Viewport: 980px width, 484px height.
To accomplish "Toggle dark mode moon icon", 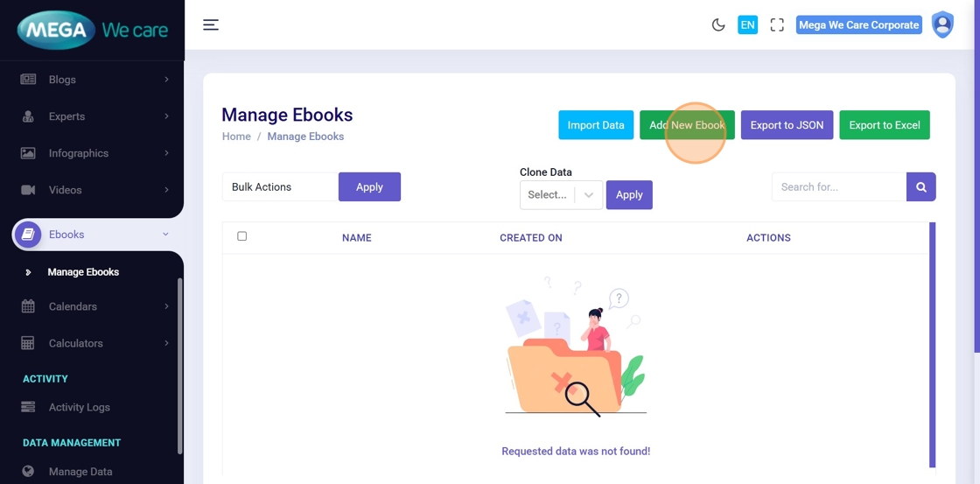I will (x=718, y=25).
